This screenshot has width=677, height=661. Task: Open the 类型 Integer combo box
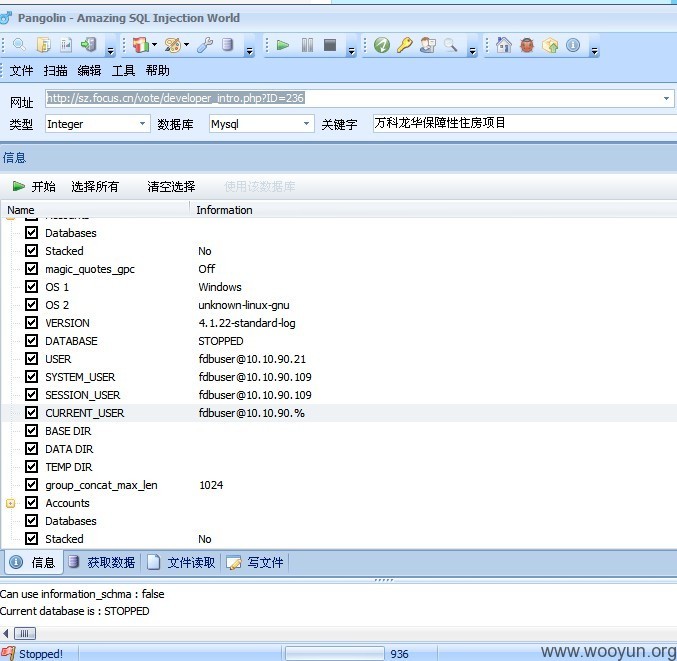pyautogui.click(x=98, y=124)
